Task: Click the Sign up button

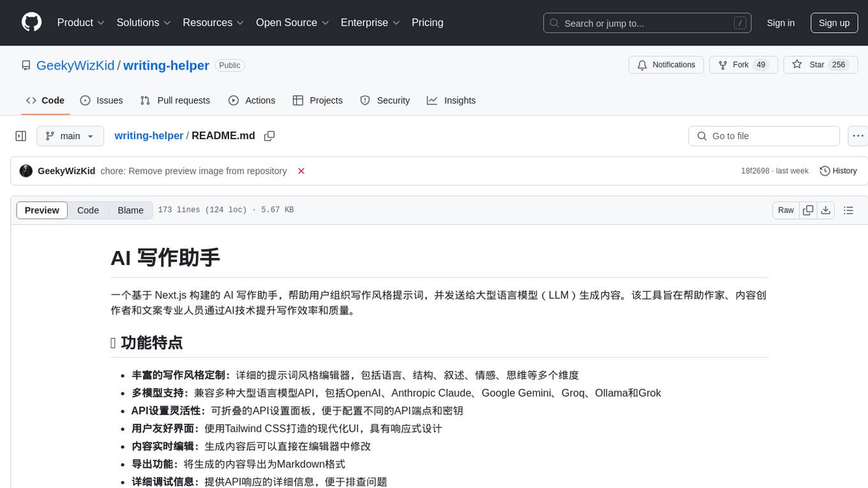Action: click(x=834, y=23)
